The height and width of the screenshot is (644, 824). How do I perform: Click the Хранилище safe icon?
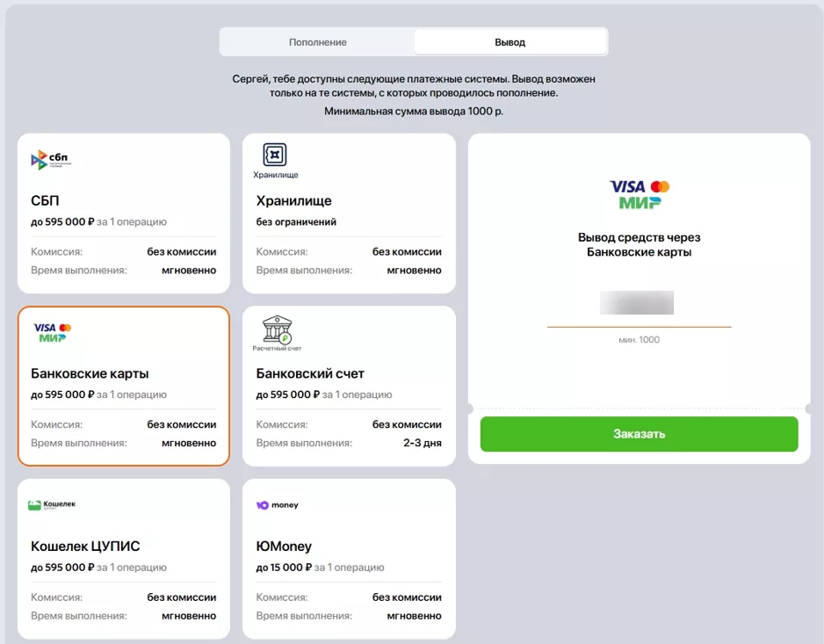pos(275,155)
